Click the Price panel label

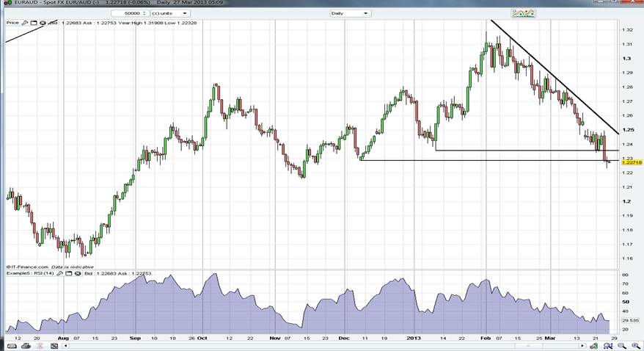[x=11, y=23]
